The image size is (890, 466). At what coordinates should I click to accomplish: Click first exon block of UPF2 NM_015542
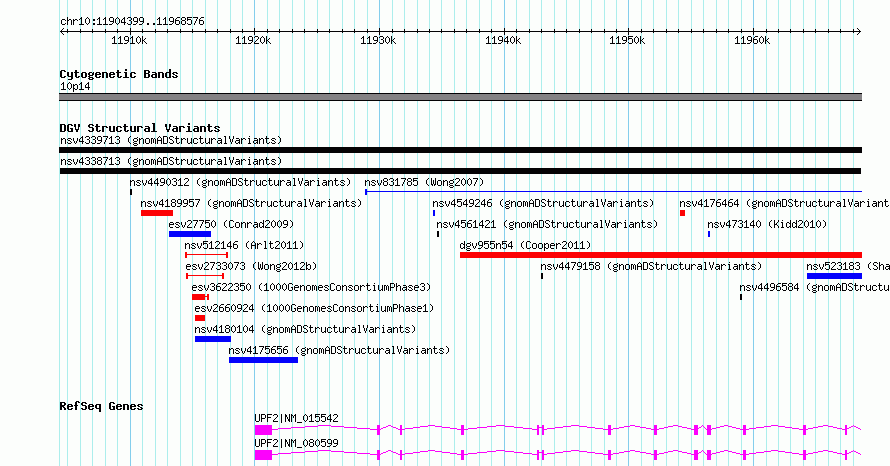coord(263,430)
